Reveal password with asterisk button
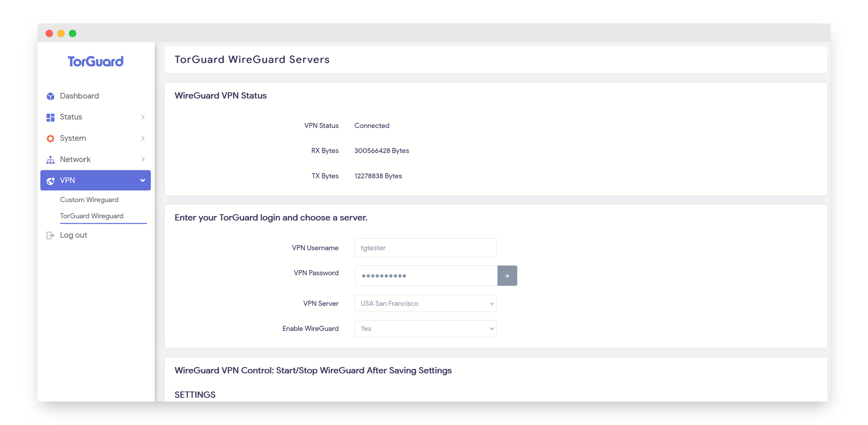868x425 pixels. point(507,276)
